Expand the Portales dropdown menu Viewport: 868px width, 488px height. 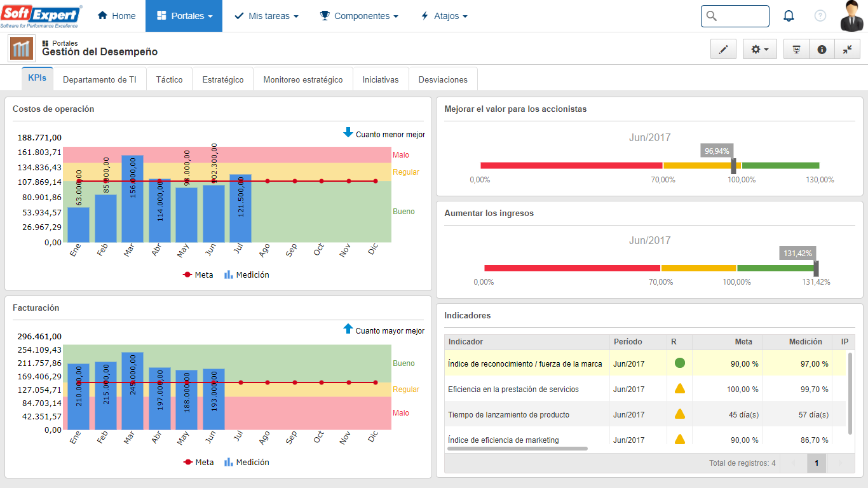[x=184, y=16]
